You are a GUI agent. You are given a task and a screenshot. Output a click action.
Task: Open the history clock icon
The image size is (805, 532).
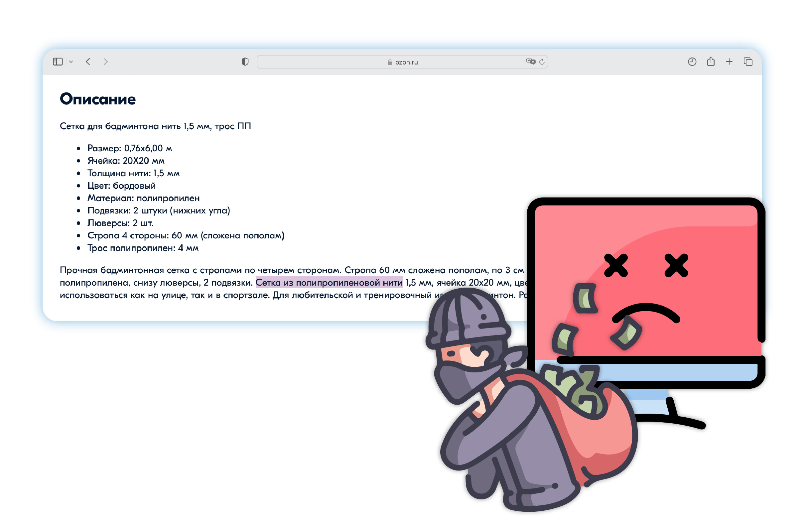click(692, 62)
